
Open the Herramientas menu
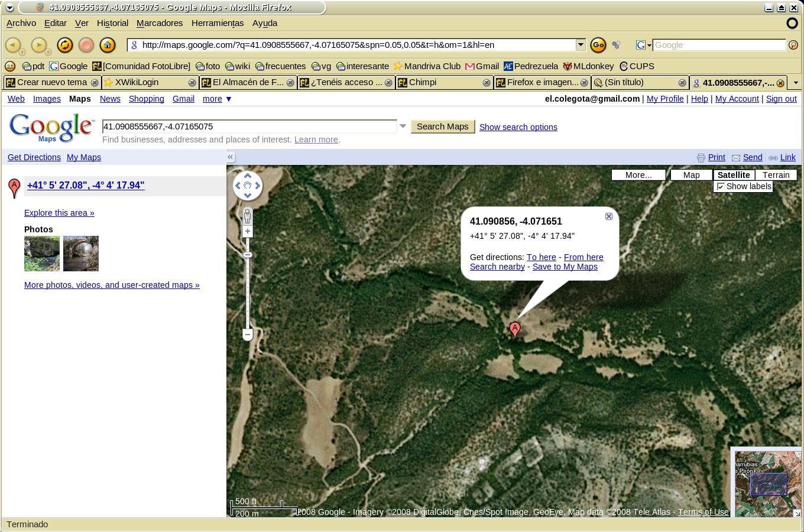pos(218,23)
